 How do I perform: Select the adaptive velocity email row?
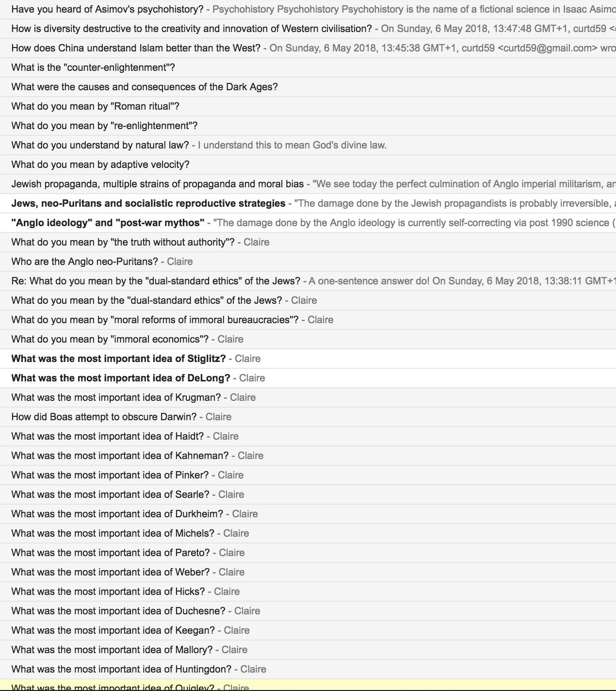(100, 165)
